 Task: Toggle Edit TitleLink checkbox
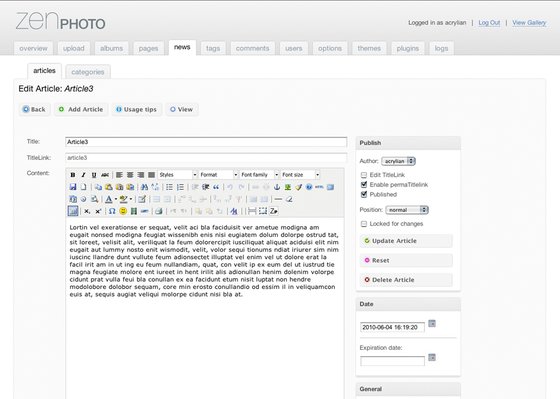click(x=364, y=175)
